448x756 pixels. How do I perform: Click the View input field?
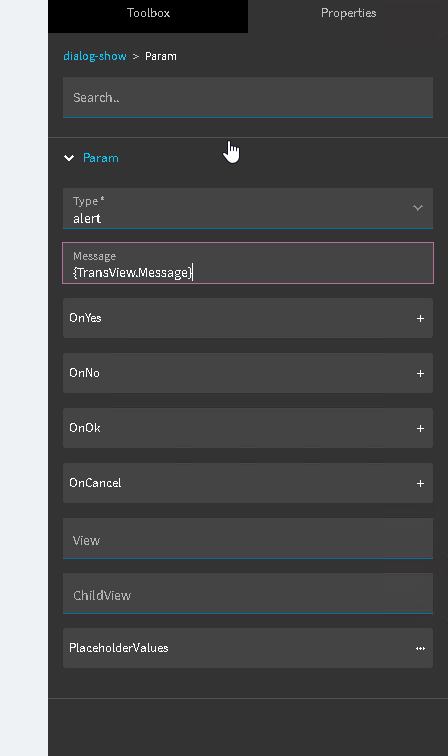tap(248, 539)
